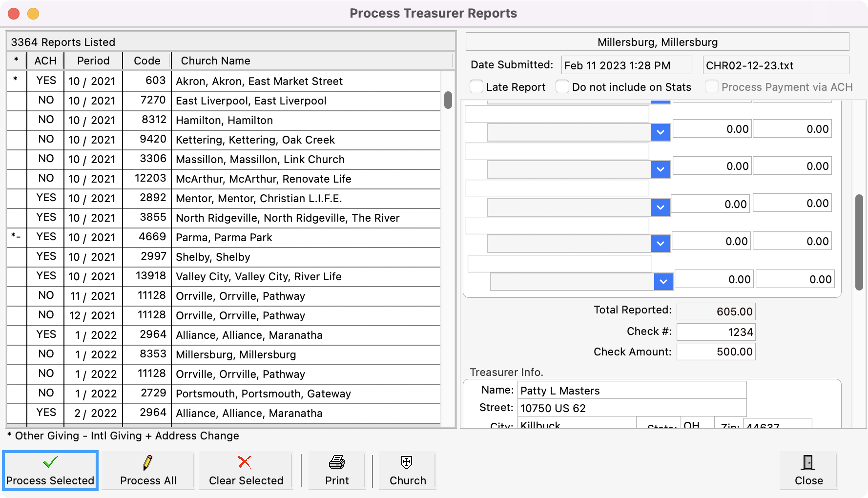Click the ACH column header

[x=45, y=61]
